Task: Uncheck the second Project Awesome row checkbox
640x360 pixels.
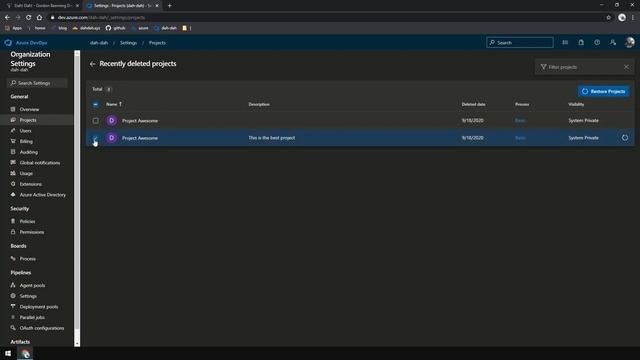Action: click(96, 138)
